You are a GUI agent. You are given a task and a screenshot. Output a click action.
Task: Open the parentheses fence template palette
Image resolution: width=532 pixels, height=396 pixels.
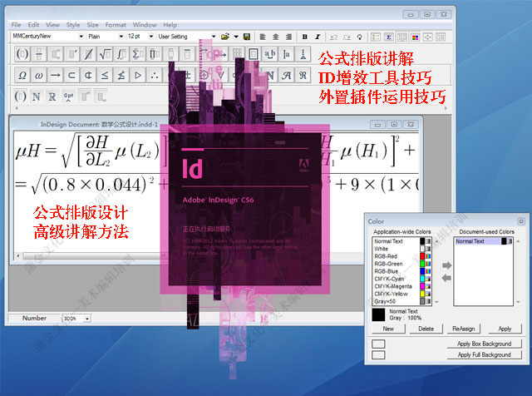click(x=22, y=54)
